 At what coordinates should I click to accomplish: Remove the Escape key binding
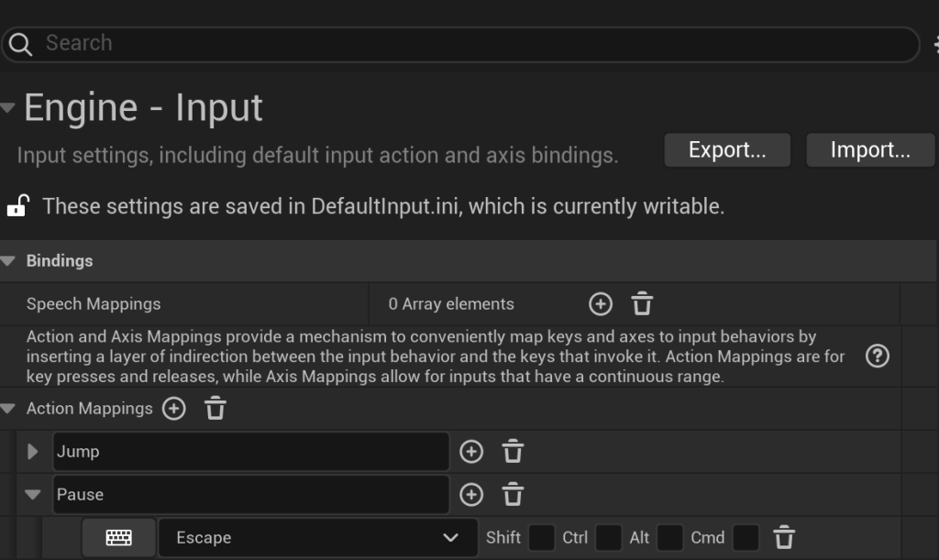click(x=783, y=538)
